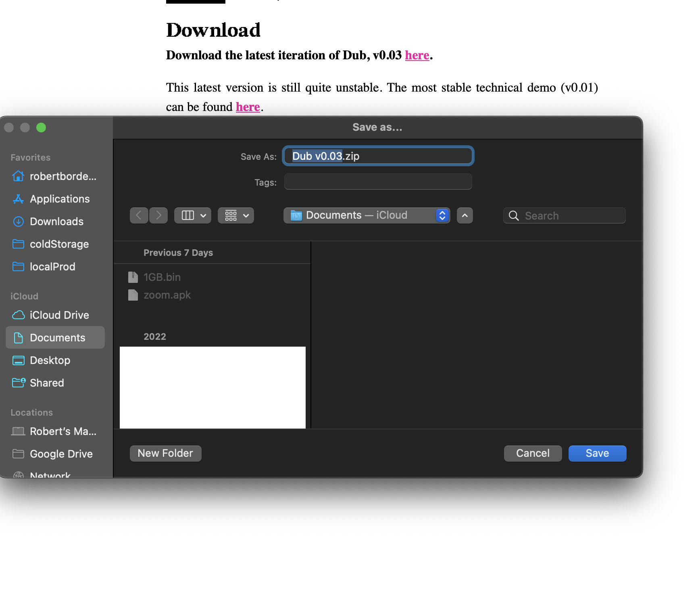Collapse the dialog with the chevron button
The width and height of the screenshot is (700, 594).
pos(465,215)
